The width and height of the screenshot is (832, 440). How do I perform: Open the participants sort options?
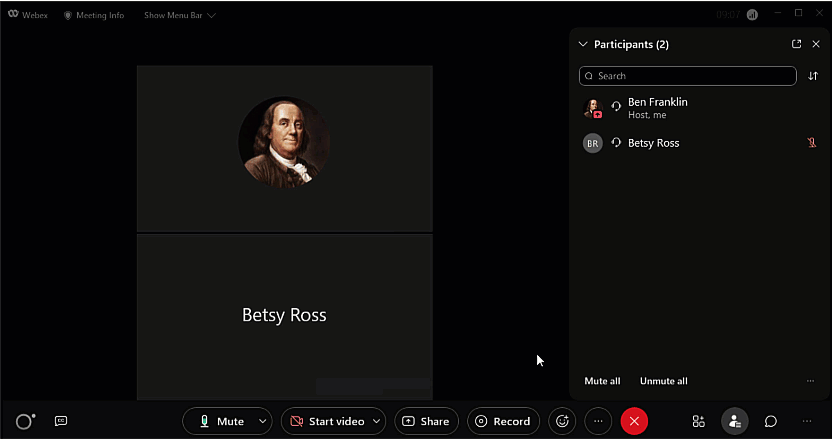pos(813,76)
